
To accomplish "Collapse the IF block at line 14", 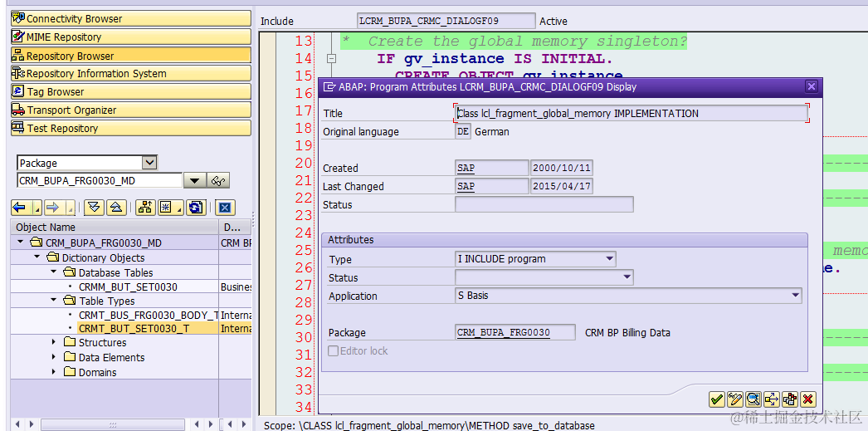I will 332,58.
